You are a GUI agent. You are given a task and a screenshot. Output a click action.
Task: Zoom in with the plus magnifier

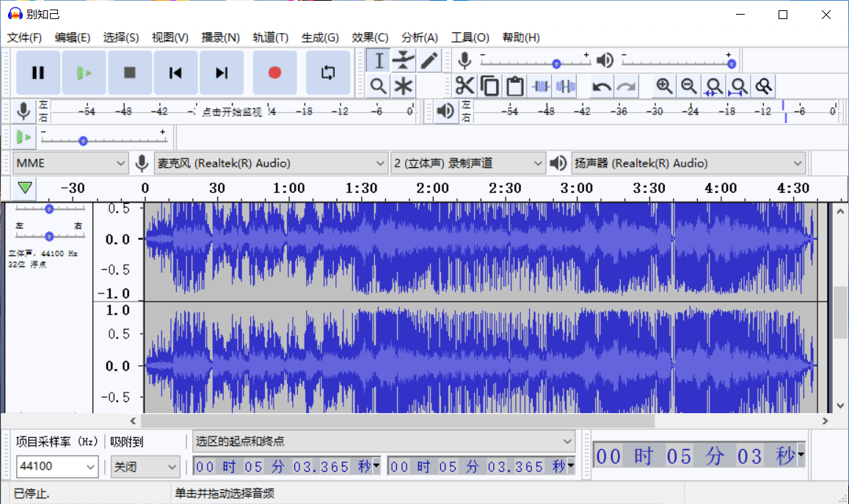point(664,86)
